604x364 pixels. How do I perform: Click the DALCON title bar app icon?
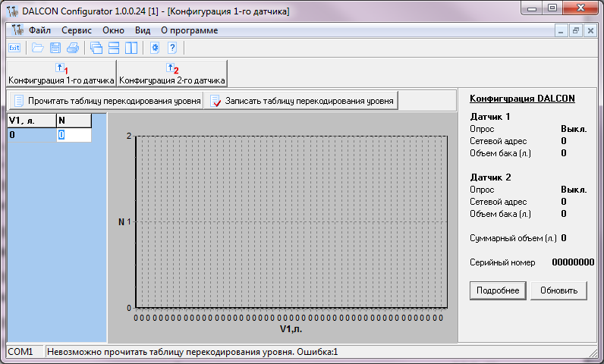pyautogui.click(x=13, y=11)
